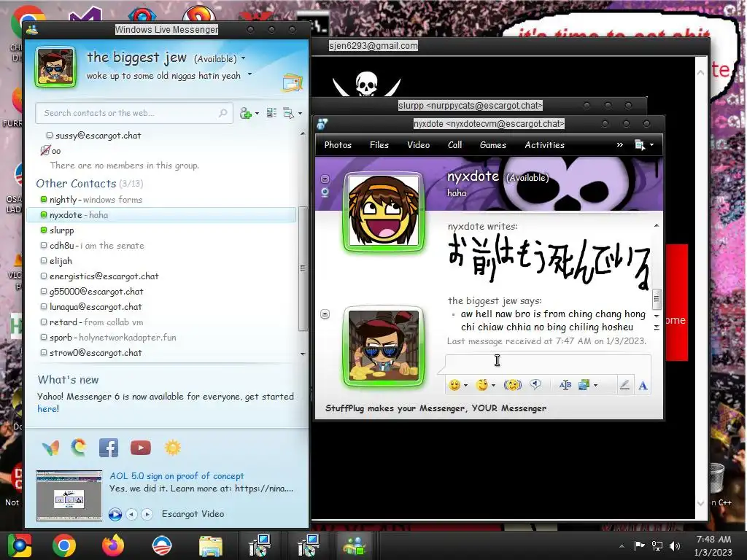Click the volume speaker tray icon

click(674, 545)
